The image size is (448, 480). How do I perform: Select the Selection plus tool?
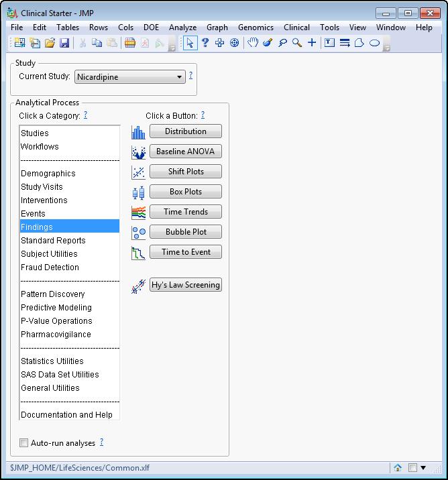(219, 42)
